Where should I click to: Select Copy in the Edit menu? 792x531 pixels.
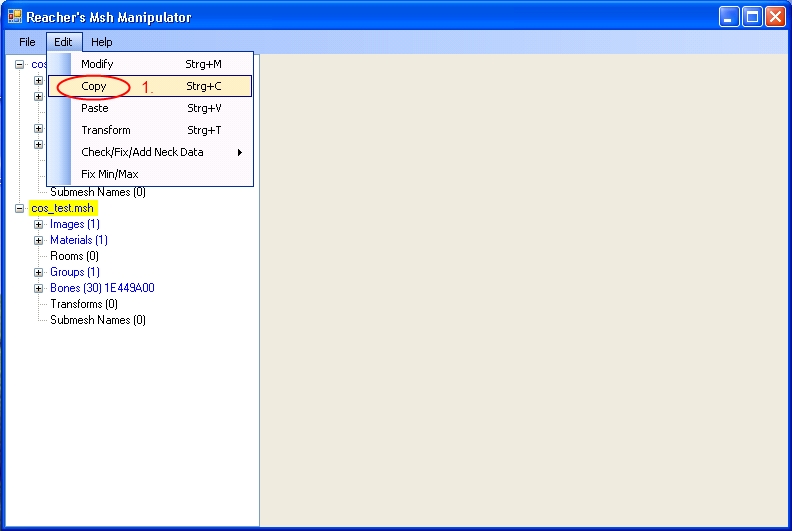click(x=94, y=86)
